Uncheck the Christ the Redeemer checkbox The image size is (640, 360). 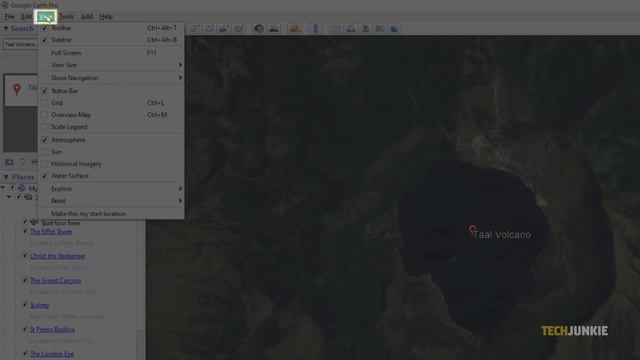(25, 256)
